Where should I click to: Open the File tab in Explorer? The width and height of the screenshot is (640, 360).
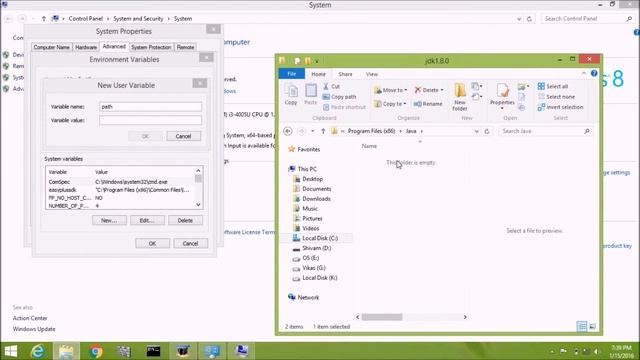pyautogui.click(x=291, y=74)
